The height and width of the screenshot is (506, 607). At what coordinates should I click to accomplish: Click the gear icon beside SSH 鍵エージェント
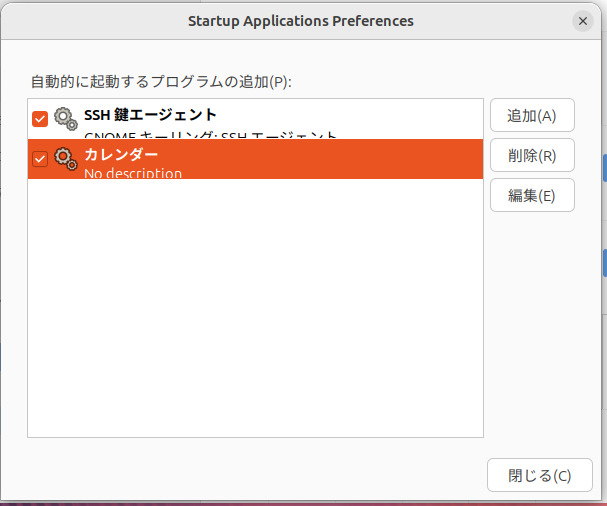(x=66, y=119)
